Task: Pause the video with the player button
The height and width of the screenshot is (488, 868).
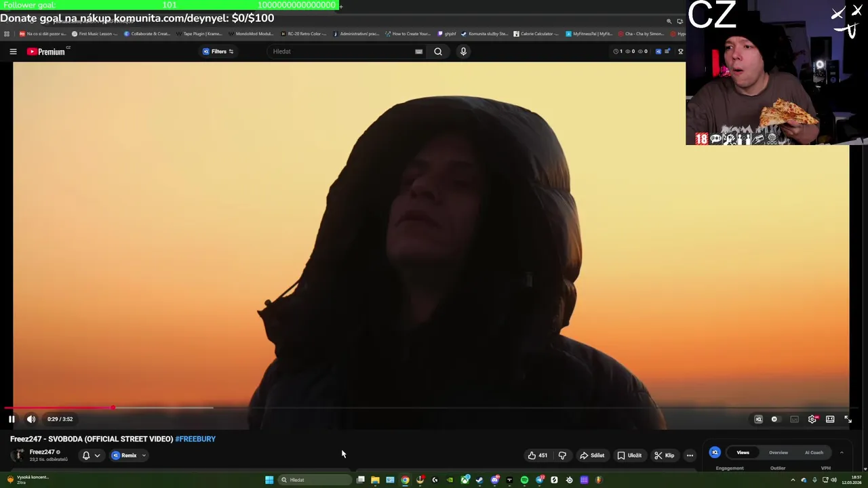Action: point(12,419)
